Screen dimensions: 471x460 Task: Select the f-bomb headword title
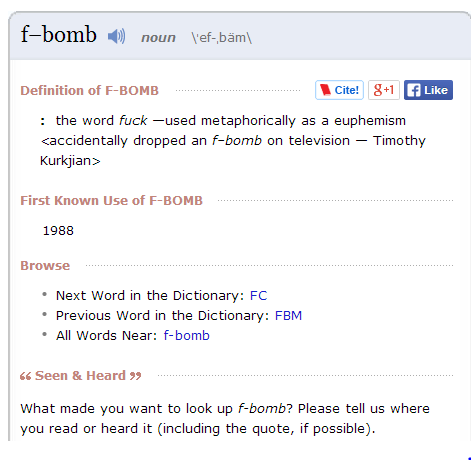coord(59,34)
